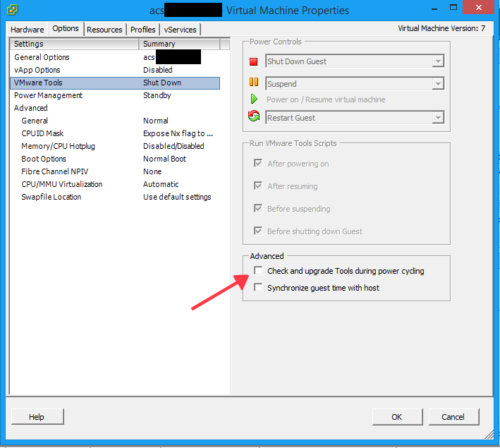Image resolution: width=500 pixels, height=448 pixels.
Task: Click the vSphere icon in title bar
Action: (x=12, y=10)
